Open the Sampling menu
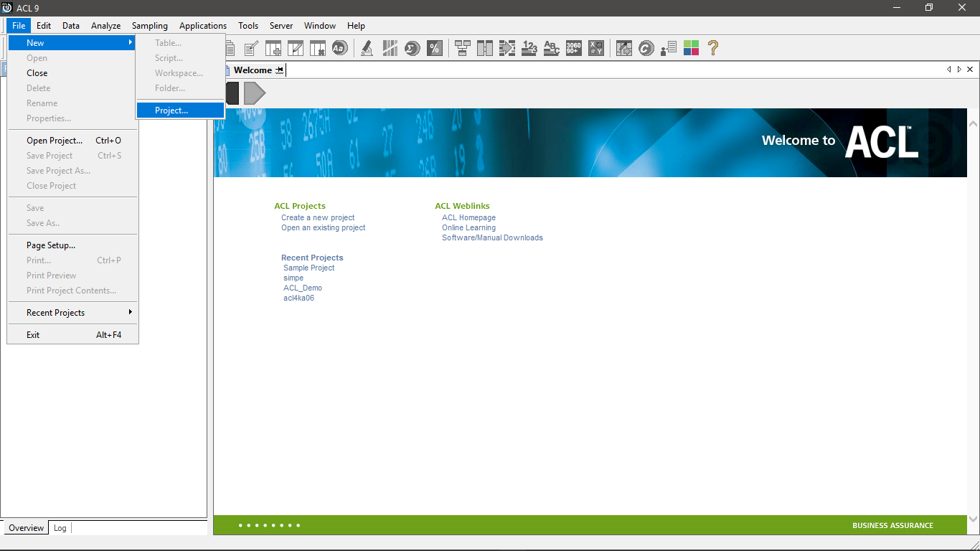 point(149,25)
